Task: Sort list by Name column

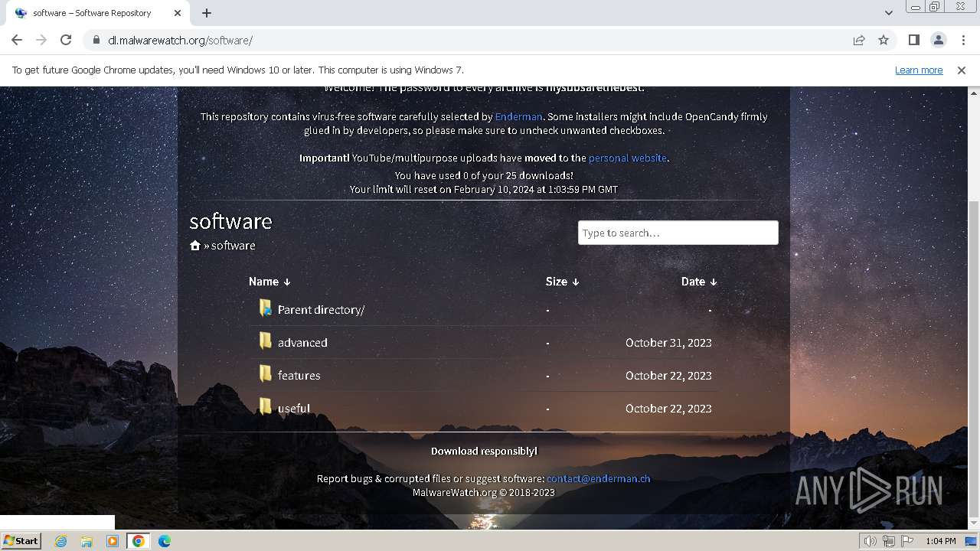Action: pos(269,282)
